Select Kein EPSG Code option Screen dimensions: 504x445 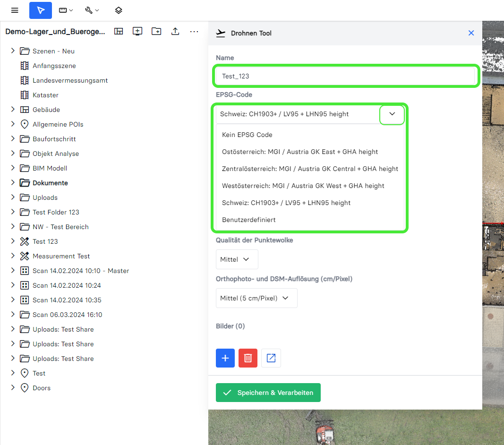pyautogui.click(x=247, y=135)
